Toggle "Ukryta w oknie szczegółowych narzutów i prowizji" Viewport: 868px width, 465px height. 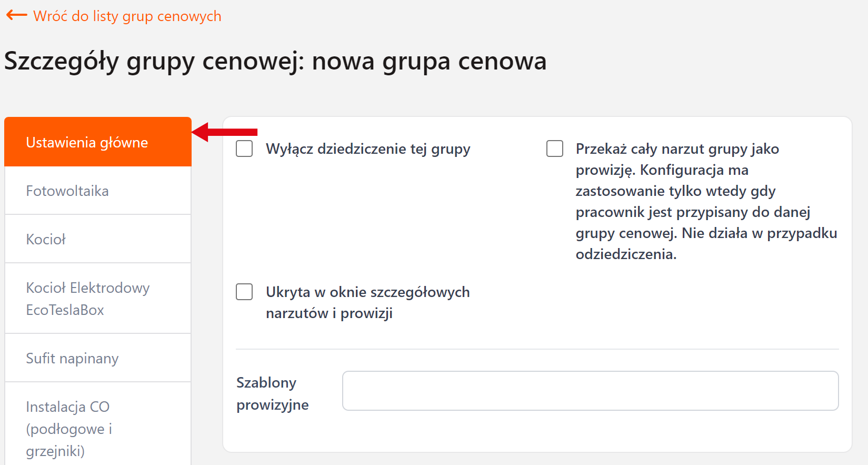(244, 292)
